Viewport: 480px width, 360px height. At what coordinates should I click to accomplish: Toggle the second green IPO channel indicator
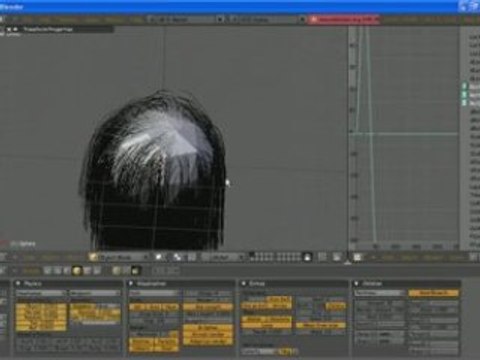click(x=465, y=95)
